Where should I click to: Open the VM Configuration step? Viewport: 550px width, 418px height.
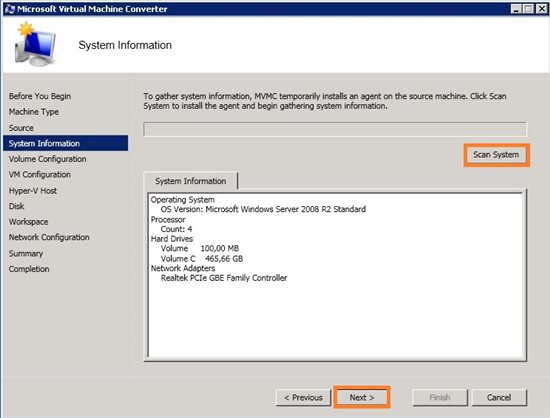coord(40,175)
